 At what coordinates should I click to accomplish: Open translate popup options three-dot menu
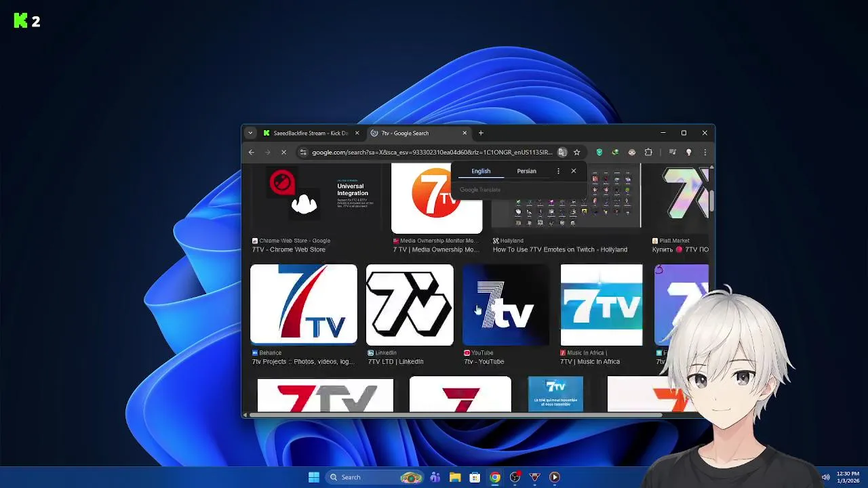558,171
